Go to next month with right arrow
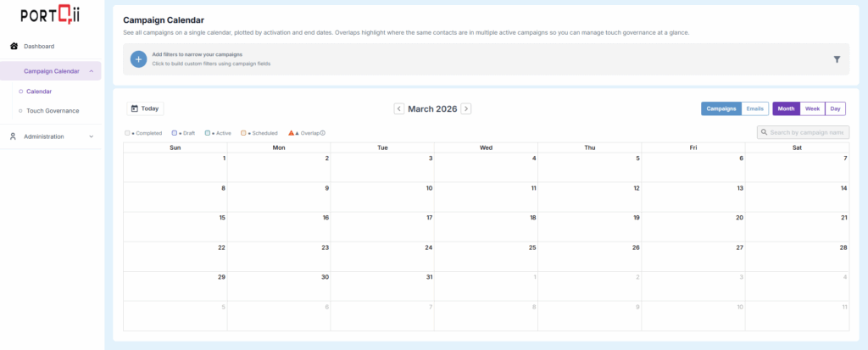Image resolution: width=868 pixels, height=350 pixels. point(466,108)
